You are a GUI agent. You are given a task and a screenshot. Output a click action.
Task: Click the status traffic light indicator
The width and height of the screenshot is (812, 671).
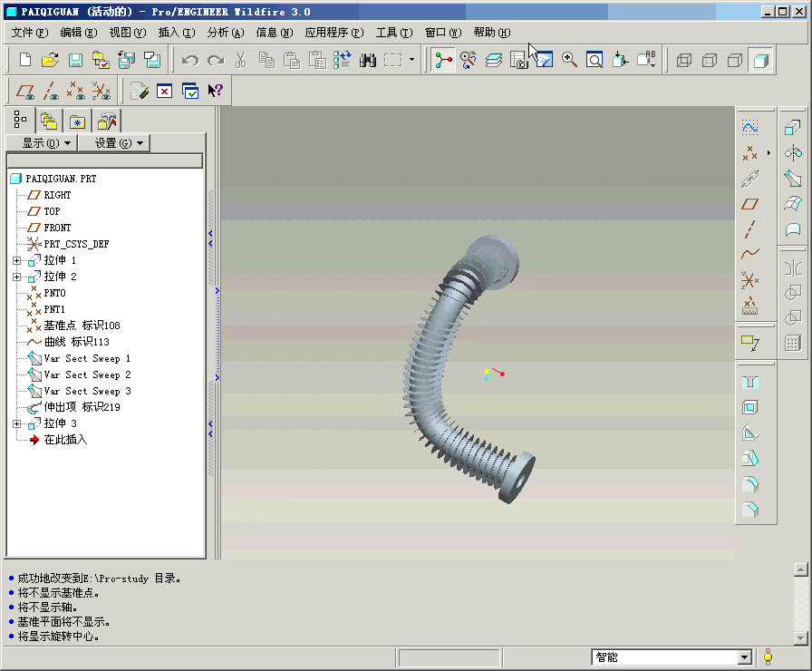click(768, 657)
